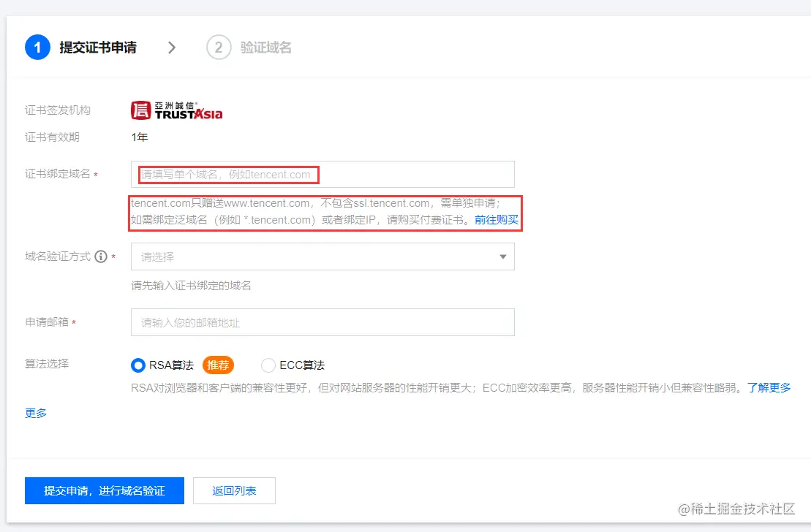Click the hint 请先输入证书绑定的域名

[x=191, y=286]
